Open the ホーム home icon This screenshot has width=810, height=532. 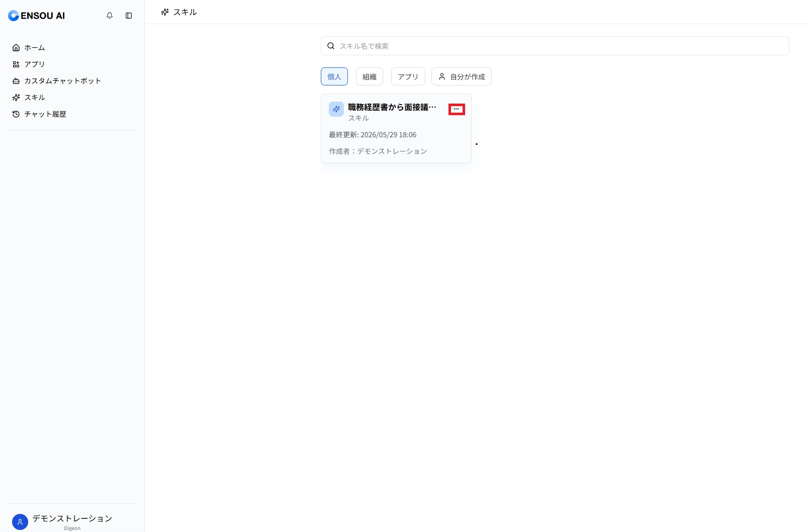coord(16,48)
